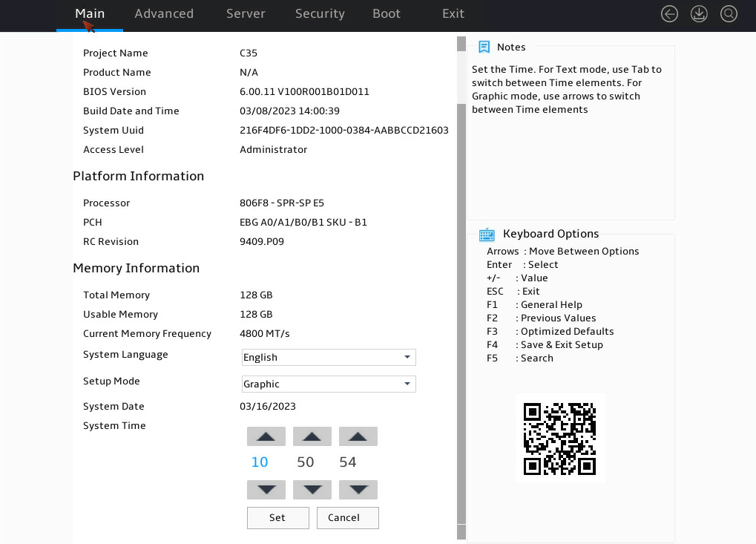Open the System Language dropdown
The image size is (756, 544).
[329, 358]
